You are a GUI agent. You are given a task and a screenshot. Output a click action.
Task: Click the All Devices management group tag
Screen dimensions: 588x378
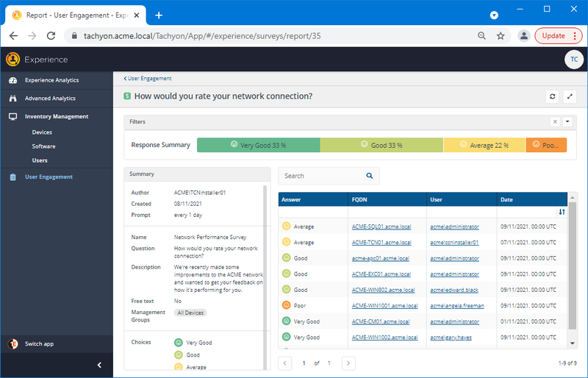(190, 313)
